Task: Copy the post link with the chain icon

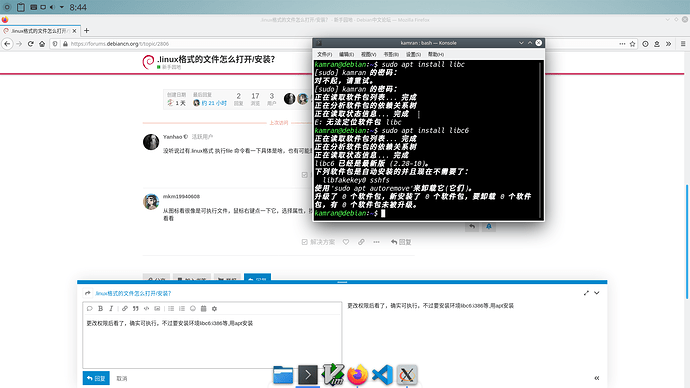Action: point(361,242)
